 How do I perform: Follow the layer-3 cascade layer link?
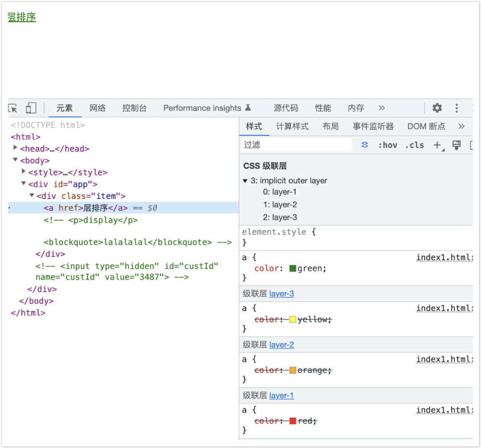(281, 294)
